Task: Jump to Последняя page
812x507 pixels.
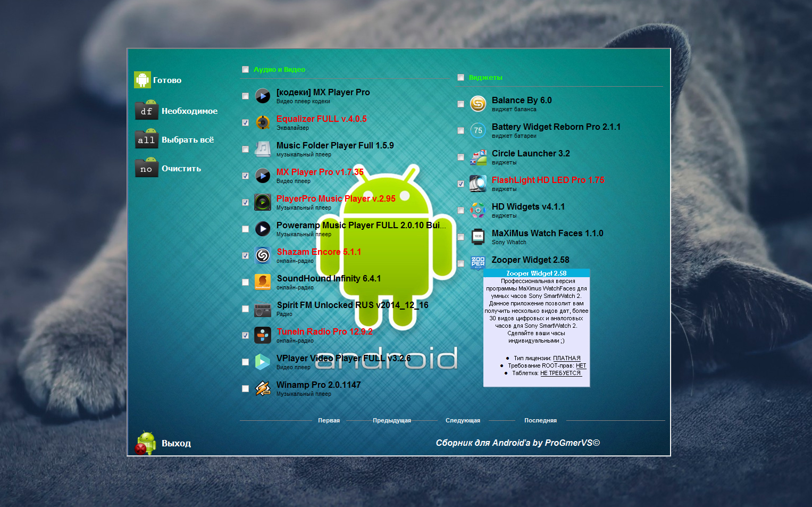Action: [540, 420]
